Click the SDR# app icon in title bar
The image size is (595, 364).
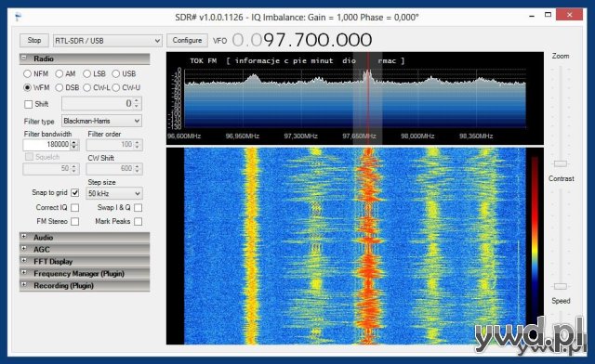pyautogui.click(x=19, y=17)
